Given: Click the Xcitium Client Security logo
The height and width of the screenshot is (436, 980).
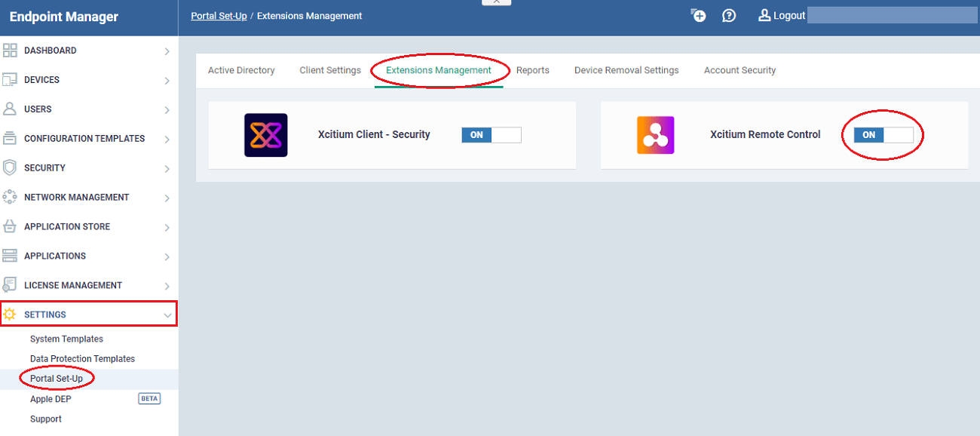Looking at the screenshot, I should 266,135.
